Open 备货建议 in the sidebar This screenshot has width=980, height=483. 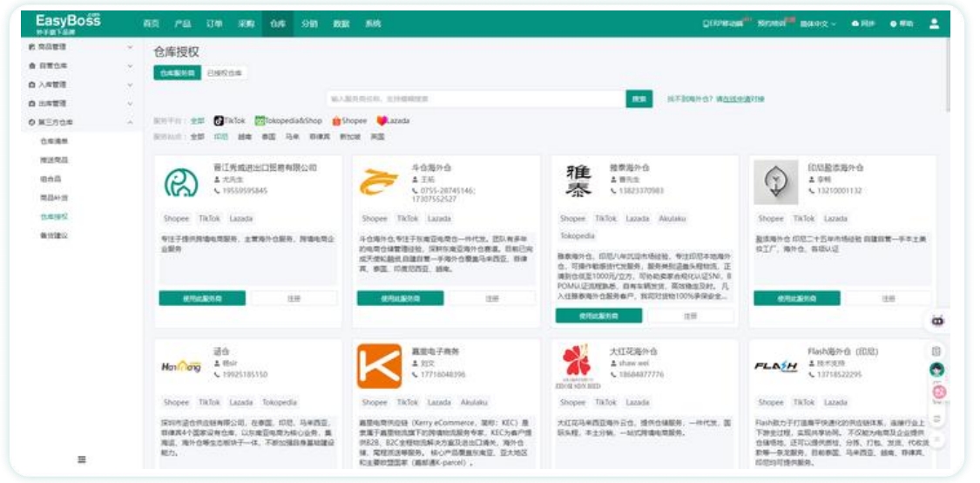click(54, 235)
